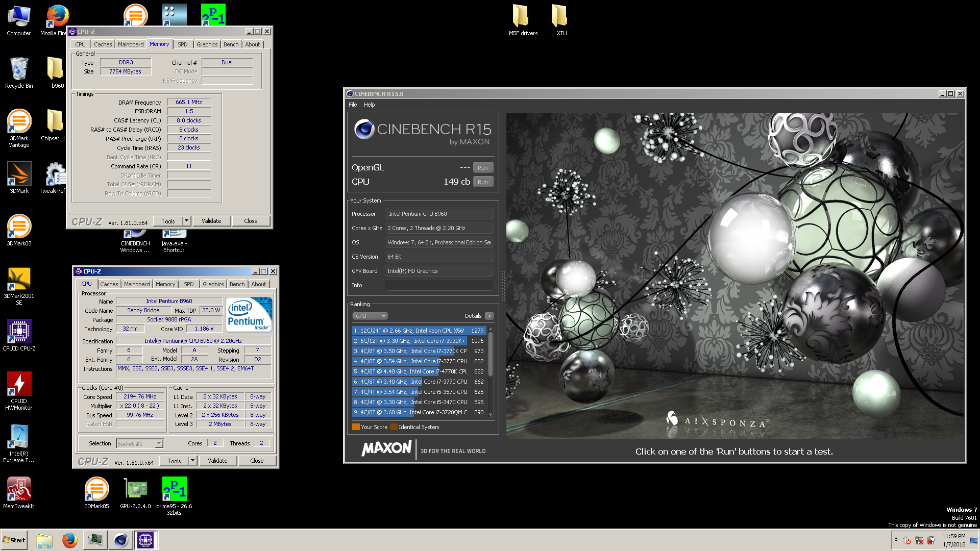Launch CPUID HWMonitor desktop icon
This screenshot has height=551, width=980.
pos(19,391)
